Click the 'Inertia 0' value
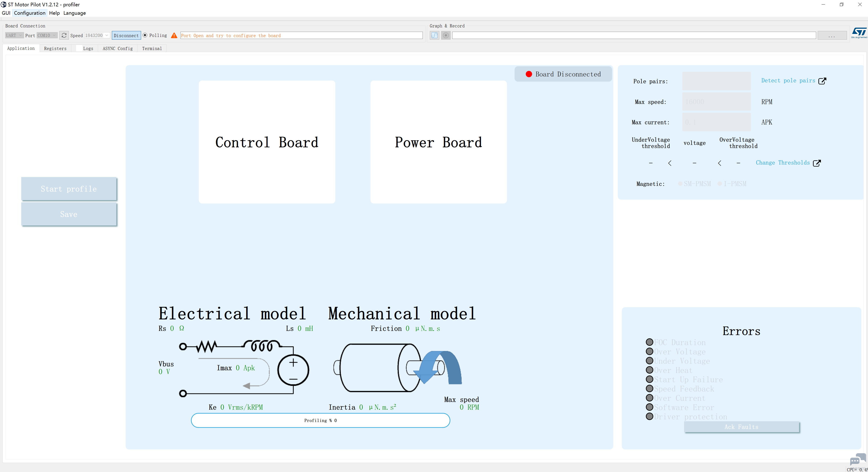This screenshot has width=868, height=472. coord(363,407)
